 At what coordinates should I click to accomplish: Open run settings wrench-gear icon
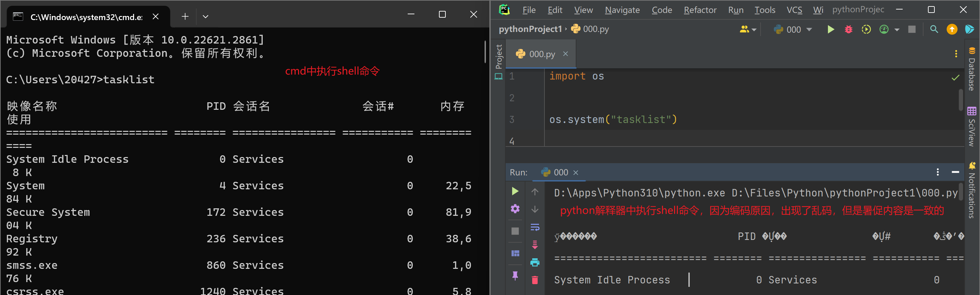click(x=515, y=209)
